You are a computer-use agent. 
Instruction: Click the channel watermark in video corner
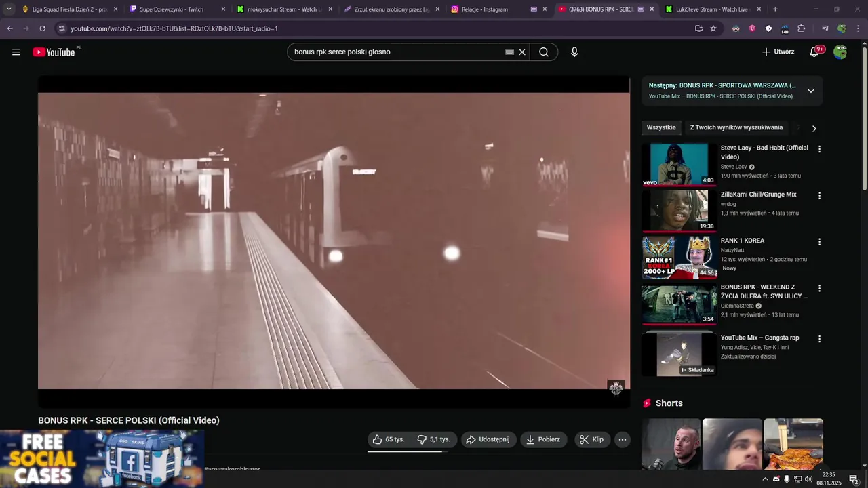coord(616,388)
